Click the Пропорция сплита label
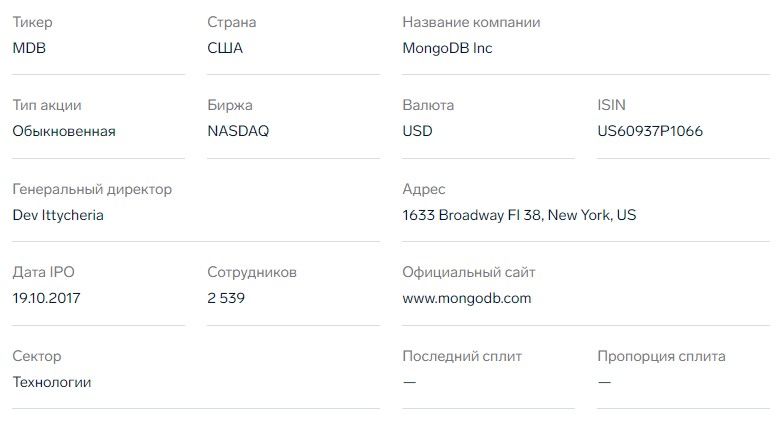This screenshot has height=421, width=776. coord(661,356)
